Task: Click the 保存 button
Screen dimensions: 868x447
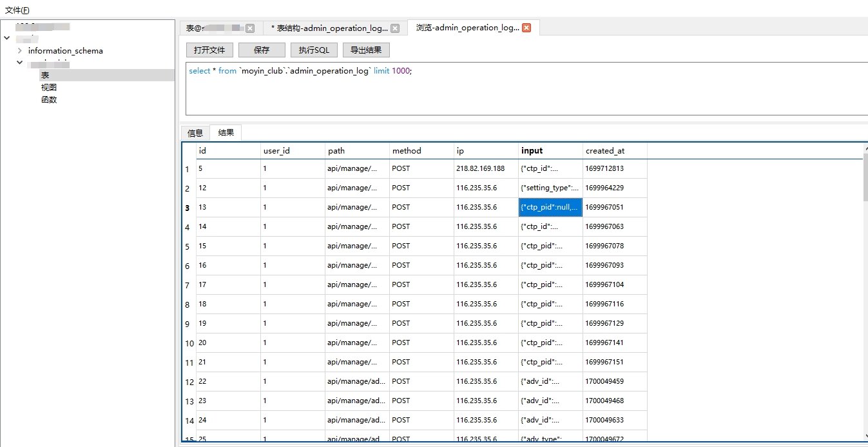Action: (262, 50)
